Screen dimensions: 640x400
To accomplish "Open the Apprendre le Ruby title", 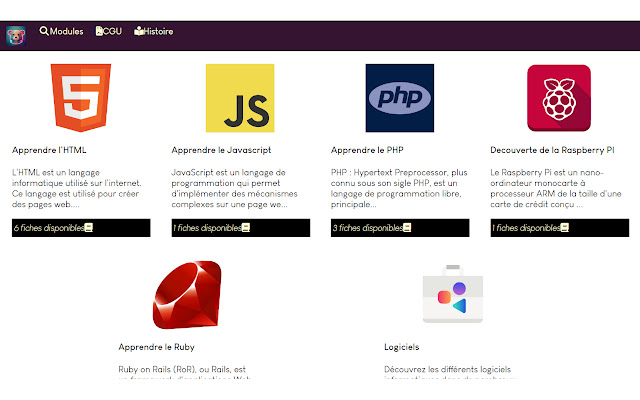I will [156, 347].
